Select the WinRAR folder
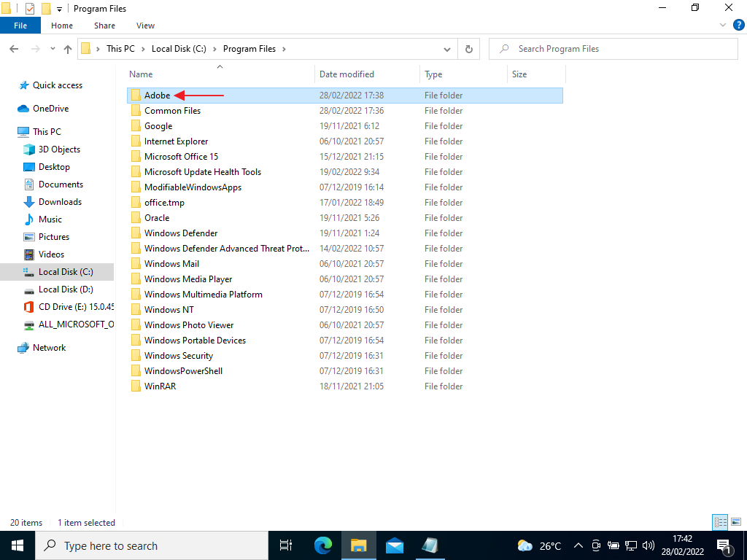 [159, 386]
